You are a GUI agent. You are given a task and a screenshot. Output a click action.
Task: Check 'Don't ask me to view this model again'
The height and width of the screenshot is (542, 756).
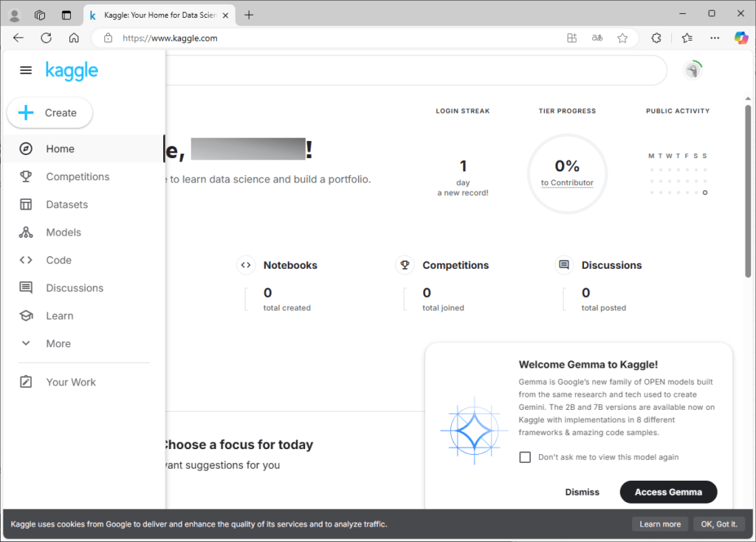pyautogui.click(x=525, y=457)
